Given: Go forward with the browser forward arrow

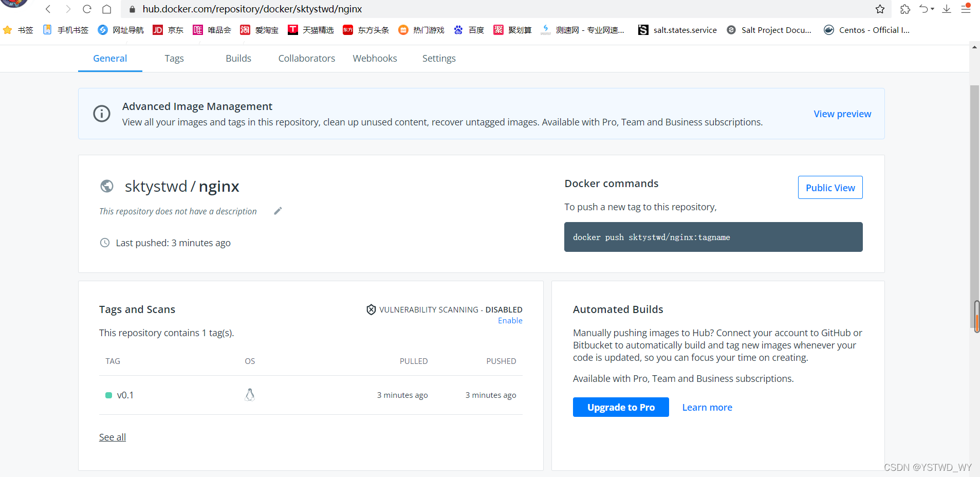Looking at the screenshot, I should click(68, 9).
